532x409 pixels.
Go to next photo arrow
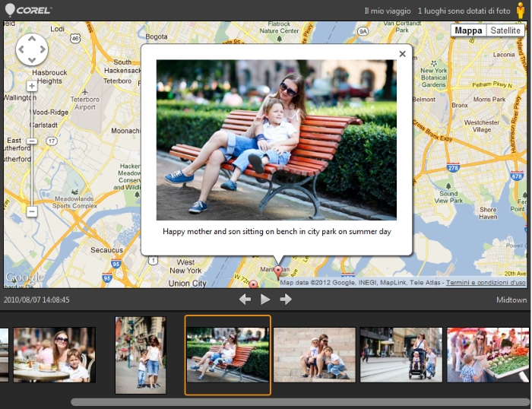[286, 300]
